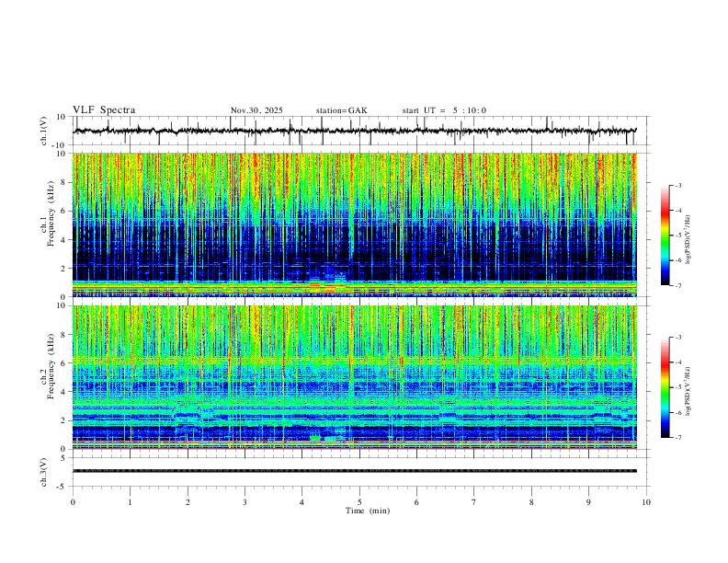This screenshot has height=563, width=728.
Task: Click the ch.2 spectrogram panel
Action: tap(354, 377)
